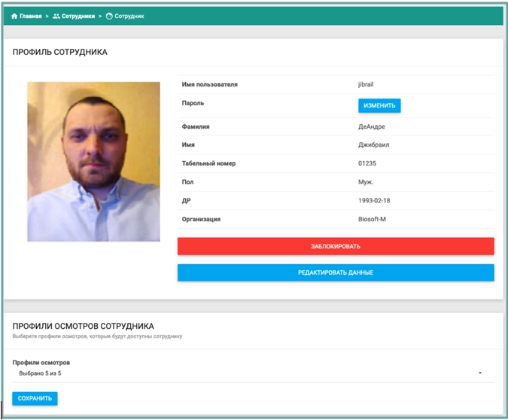The image size is (508, 420).
Task: Select the Сотрудник breadcrumb item
Action: 129,17
